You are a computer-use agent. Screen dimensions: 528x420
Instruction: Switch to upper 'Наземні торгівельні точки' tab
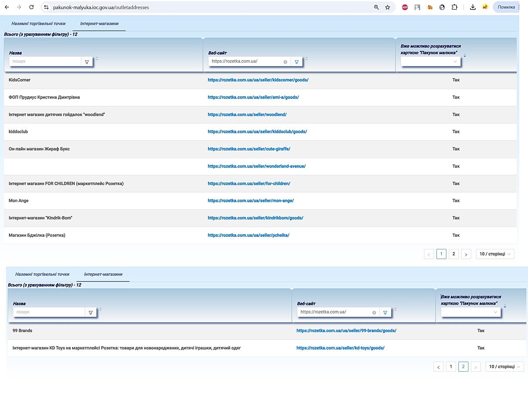pos(38,23)
